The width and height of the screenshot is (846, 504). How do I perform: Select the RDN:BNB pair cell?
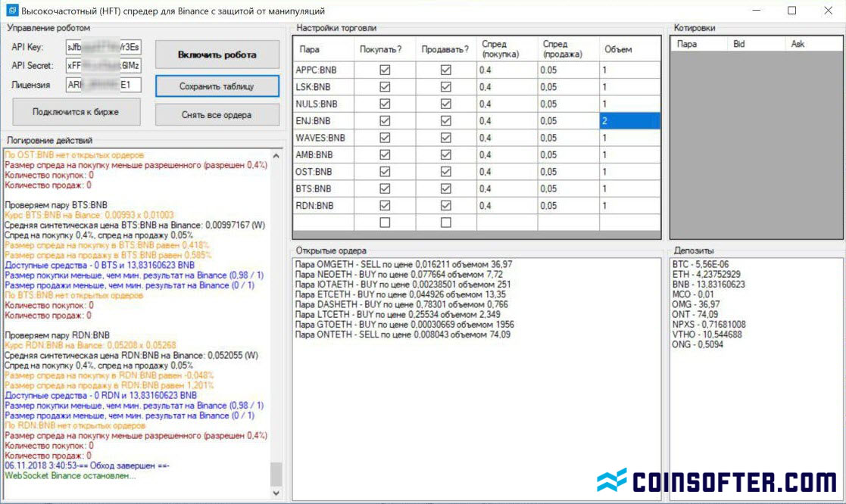point(323,206)
